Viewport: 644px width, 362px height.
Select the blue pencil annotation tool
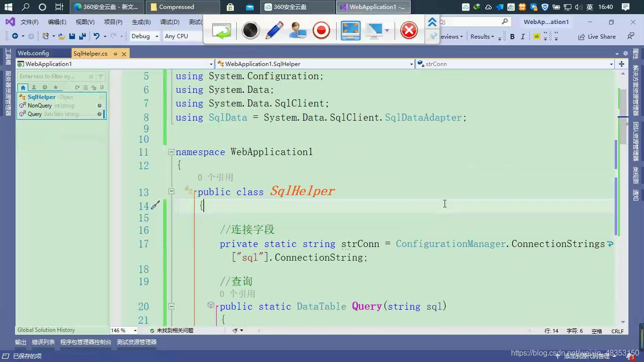(x=274, y=31)
